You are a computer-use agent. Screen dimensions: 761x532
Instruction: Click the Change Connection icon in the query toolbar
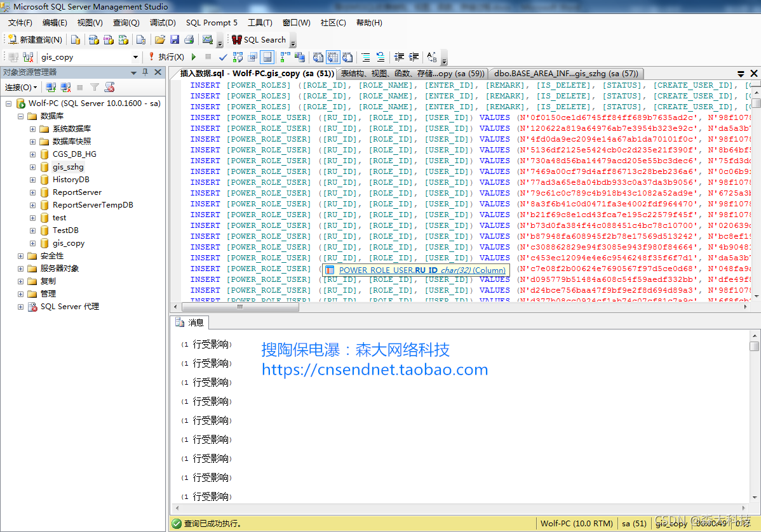click(28, 57)
